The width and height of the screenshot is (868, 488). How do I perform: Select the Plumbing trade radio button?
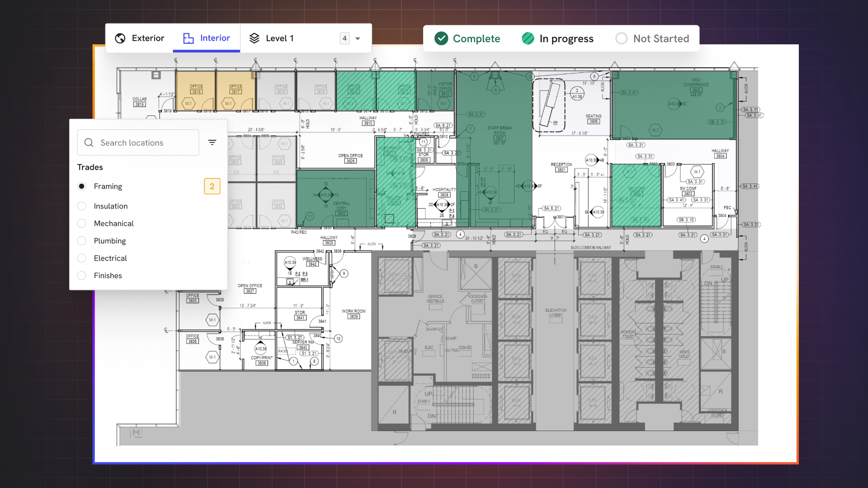pos(82,241)
